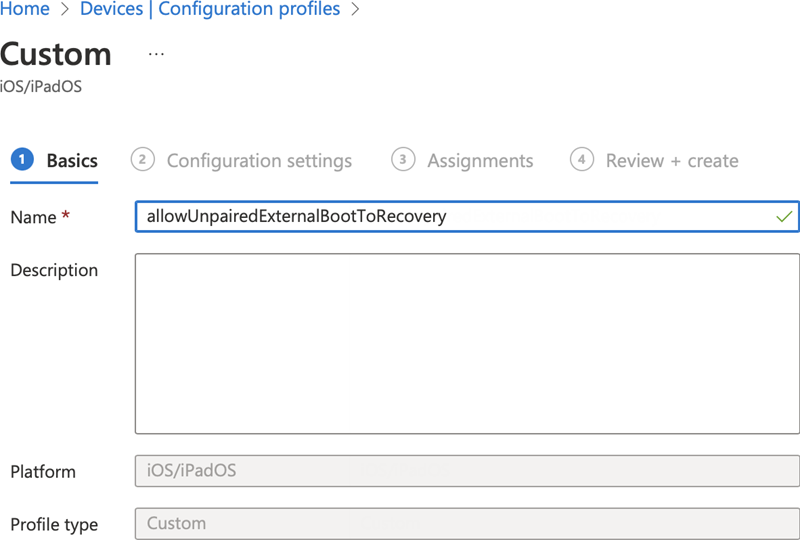The image size is (800, 540).
Task: Click the disabled Profile type field
Action: coord(467,523)
